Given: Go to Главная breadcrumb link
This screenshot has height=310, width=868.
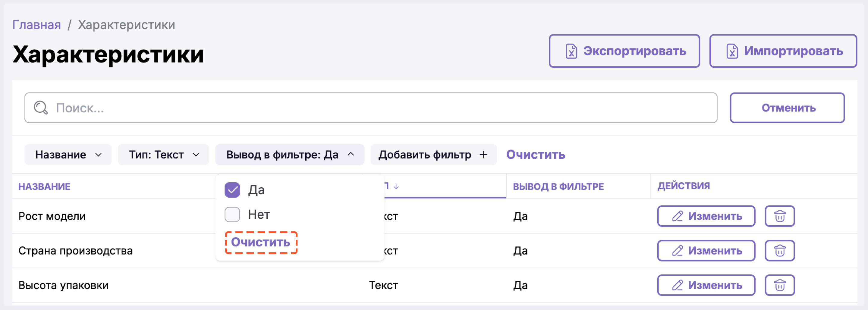Looking at the screenshot, I should (37, 25).
